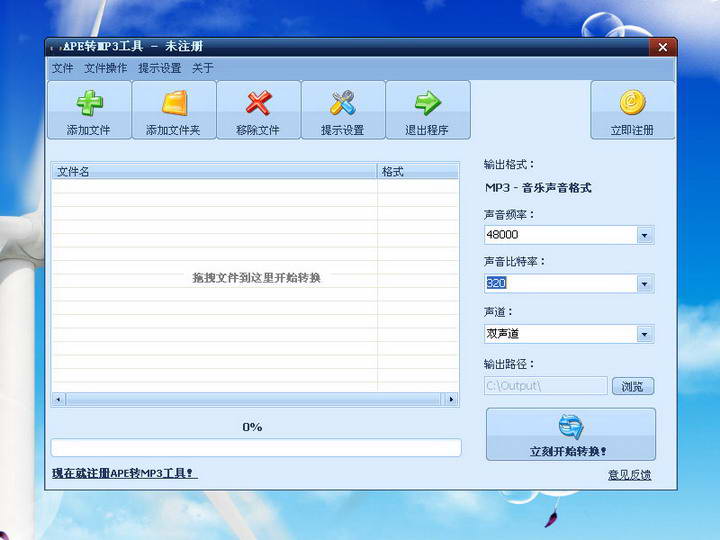Click the file list horizontal scrollbar right arrow
The height and width of the screenshot is (540, 720).
pyautogui.click(x=451, y=399)
